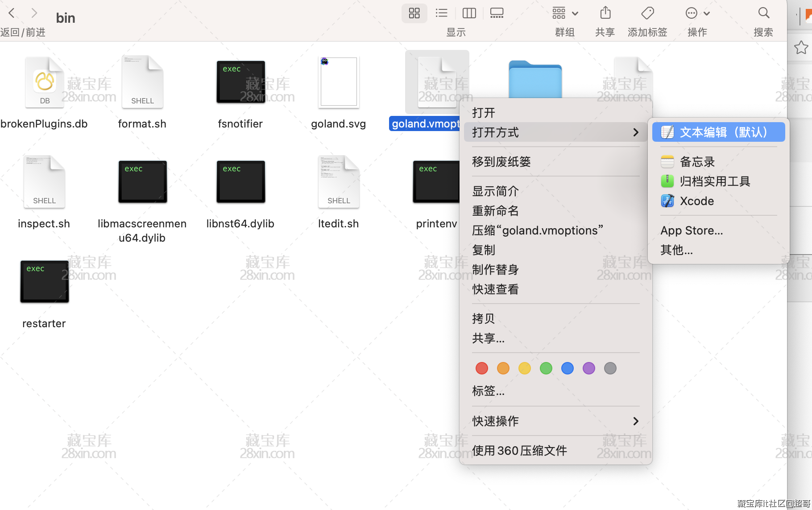
Task: Open the group-by dropdown in toolbar
Action: click(565, 13)
